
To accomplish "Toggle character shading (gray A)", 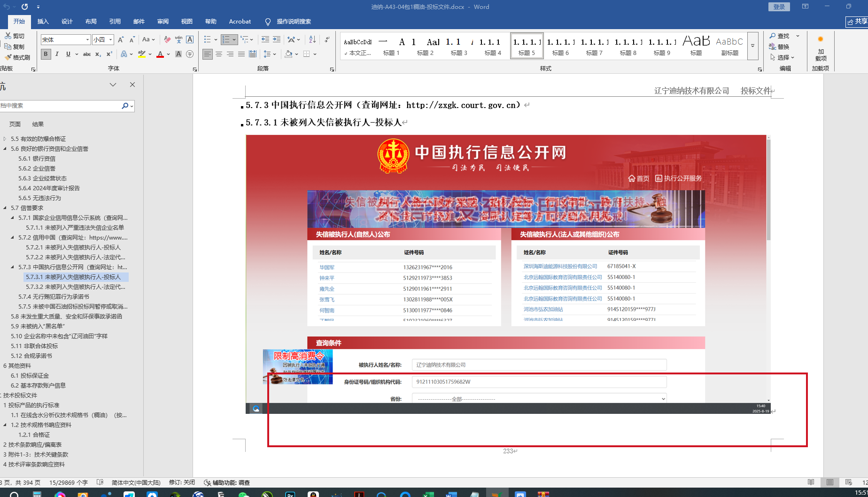I will (178, 54).
